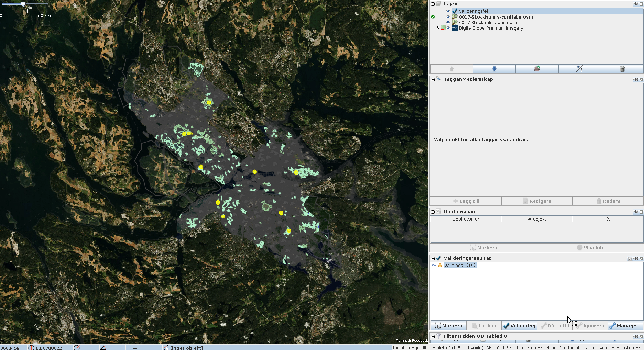Expand the Varningar (10) tree node
The image size is (644, 350).
click(434, 266)
